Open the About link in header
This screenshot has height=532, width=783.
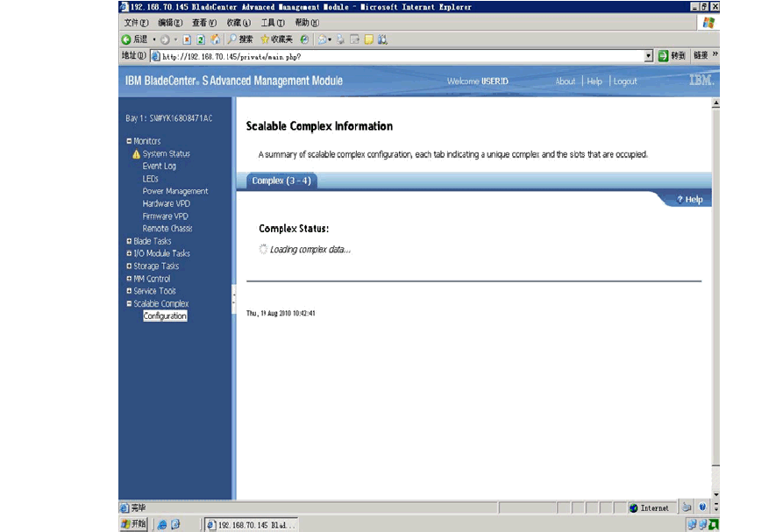coord(566,82)
